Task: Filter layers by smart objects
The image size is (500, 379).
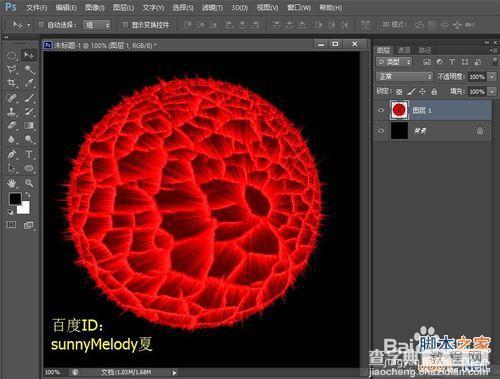Action: pyautogui.click(x=477, y=62)
